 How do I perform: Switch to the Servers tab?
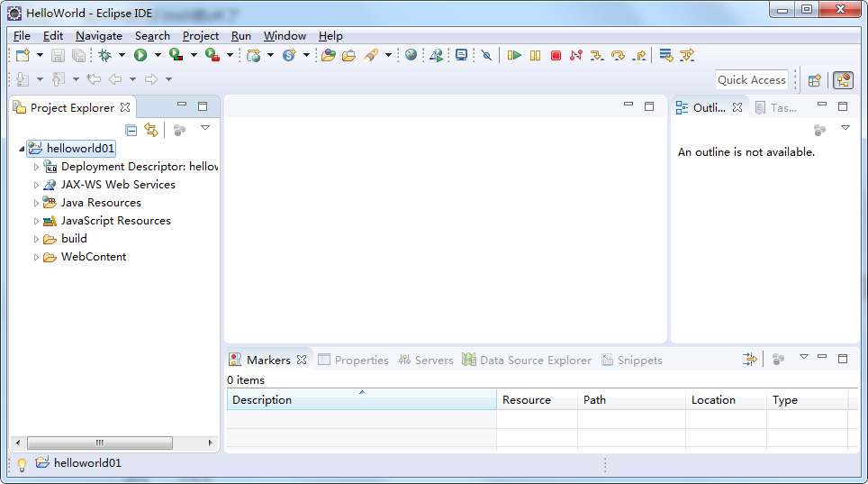(x=426, y=360)
